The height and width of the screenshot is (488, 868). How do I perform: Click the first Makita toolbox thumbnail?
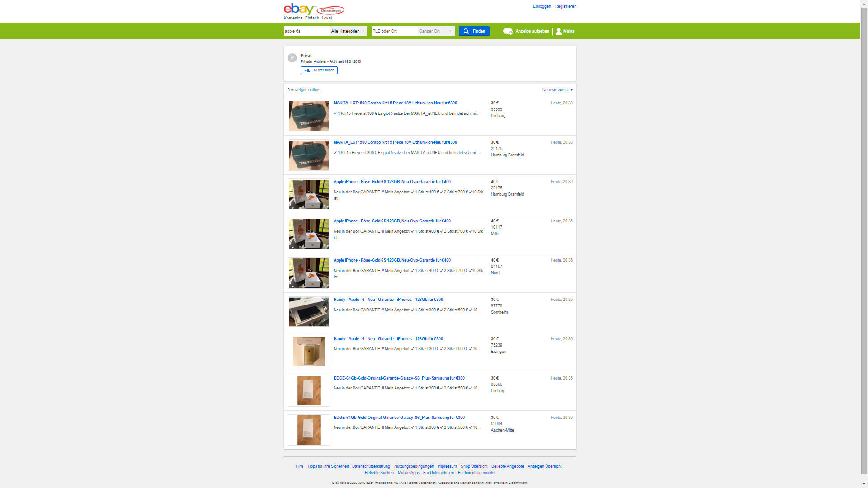tap(309, 116)
